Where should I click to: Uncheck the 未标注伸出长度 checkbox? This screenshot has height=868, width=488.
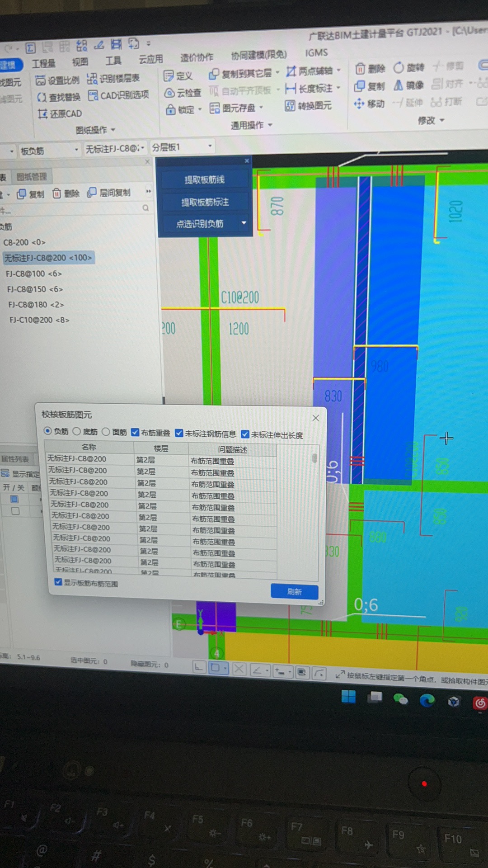pos(245,434)
